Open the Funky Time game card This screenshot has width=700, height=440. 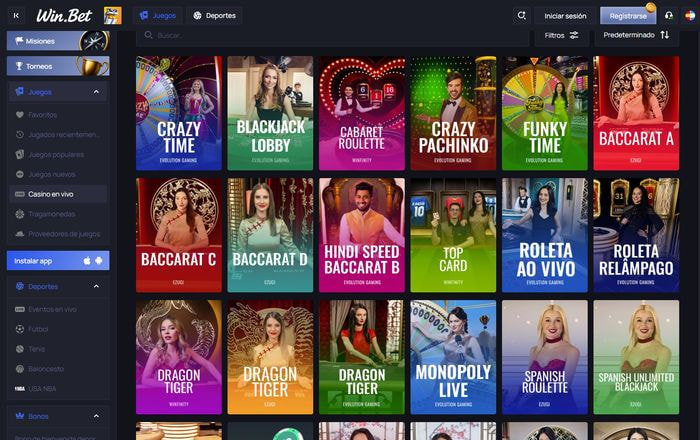click(545, 113)
